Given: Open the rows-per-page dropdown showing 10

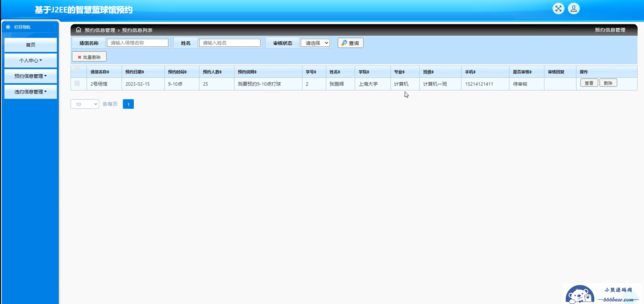Looking at the screenshot, I should pyautogui.click(x=85, y=104).
